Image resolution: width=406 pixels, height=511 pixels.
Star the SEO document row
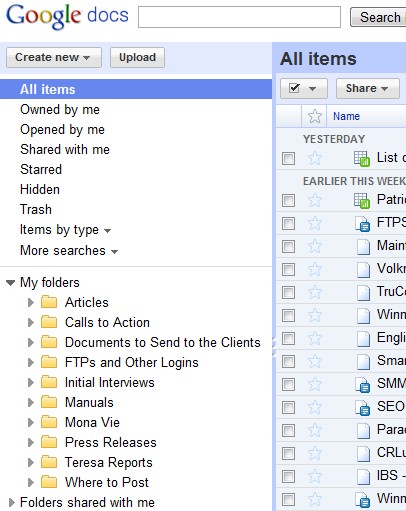pyautogui.click(x=315, y=407)
